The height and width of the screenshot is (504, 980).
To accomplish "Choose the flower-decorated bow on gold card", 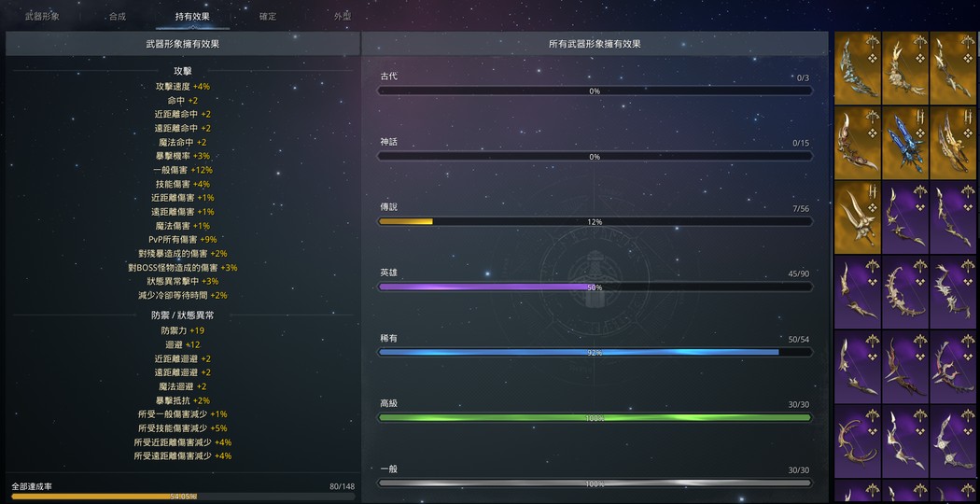I will pos(905,68).
